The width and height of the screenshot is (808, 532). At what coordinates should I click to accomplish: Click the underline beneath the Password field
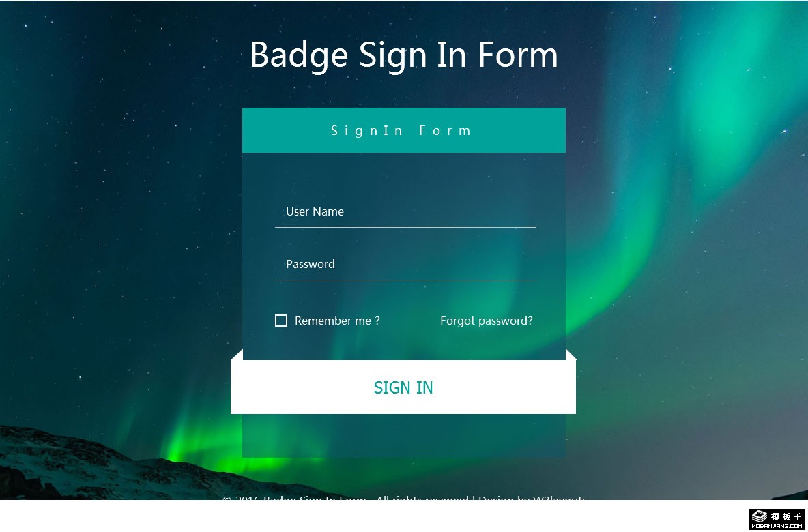[405, 280]
